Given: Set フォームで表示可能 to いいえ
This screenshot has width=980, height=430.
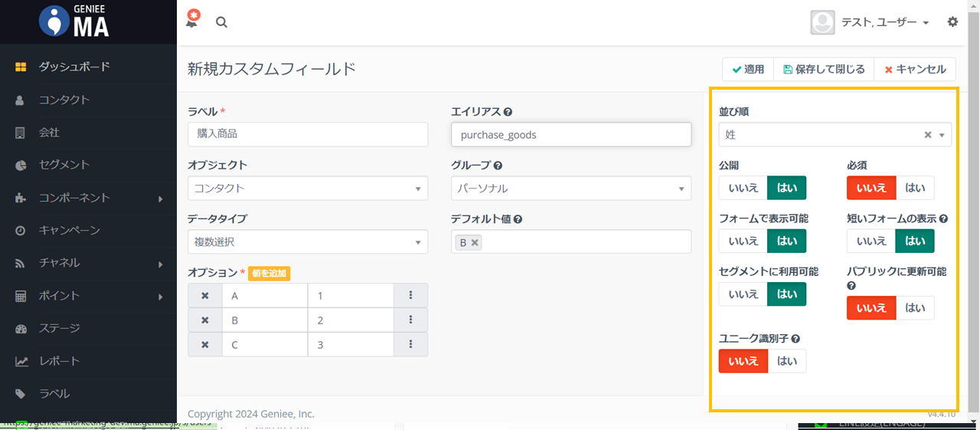Looking at the screenshot, I should pyautogui.click(x=743, y=241).
